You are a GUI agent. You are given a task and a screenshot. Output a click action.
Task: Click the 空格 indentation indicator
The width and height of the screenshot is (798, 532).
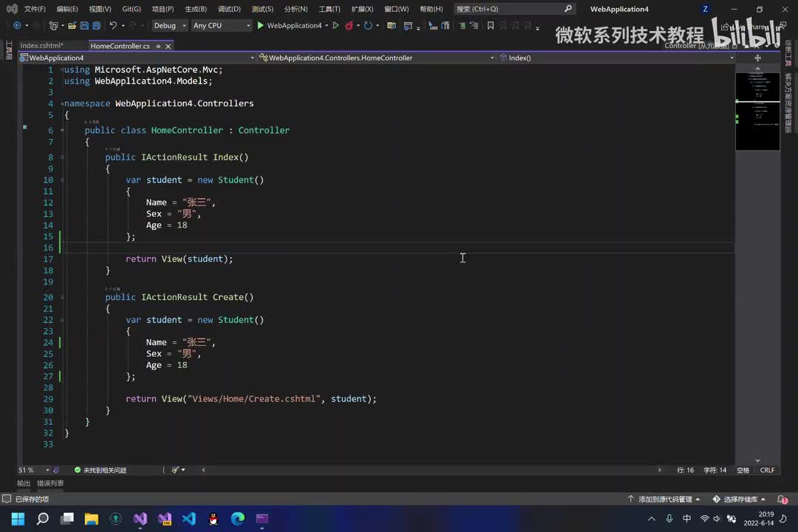tap(743, 470)
